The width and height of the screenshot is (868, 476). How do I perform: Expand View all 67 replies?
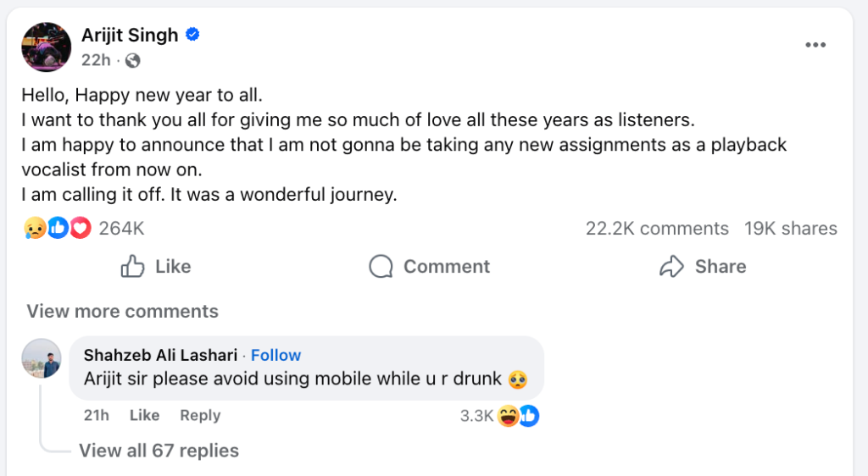coord(159,451)
